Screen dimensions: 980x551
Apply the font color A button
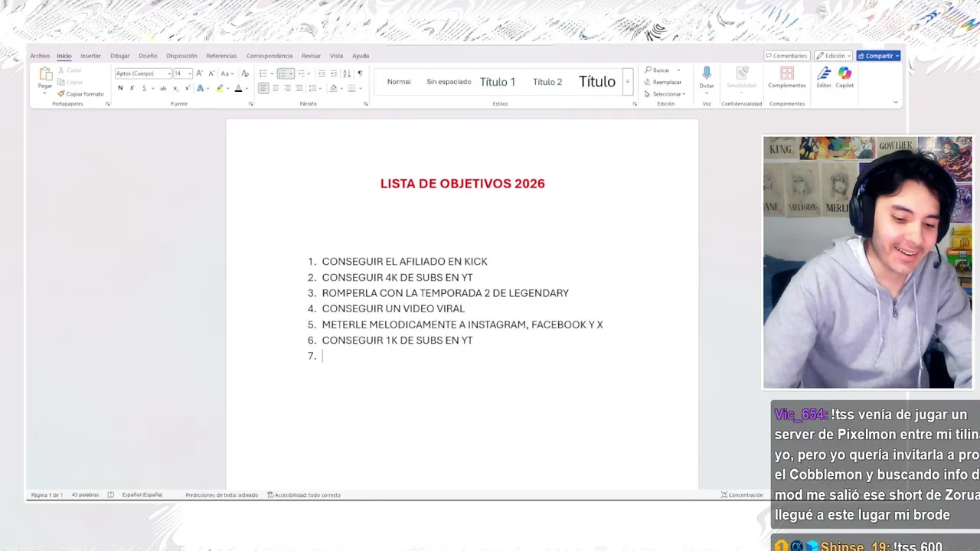coord(238,88)
